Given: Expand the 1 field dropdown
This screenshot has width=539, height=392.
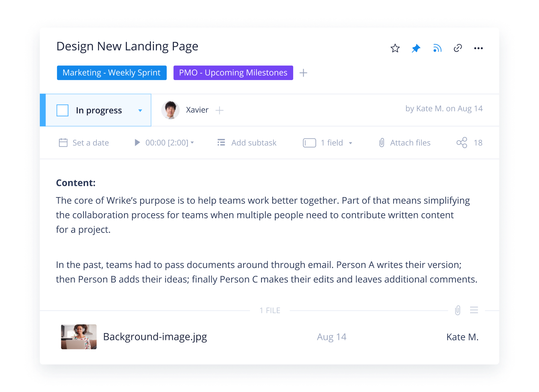Looking at the screenshot, I should point(350,143).
